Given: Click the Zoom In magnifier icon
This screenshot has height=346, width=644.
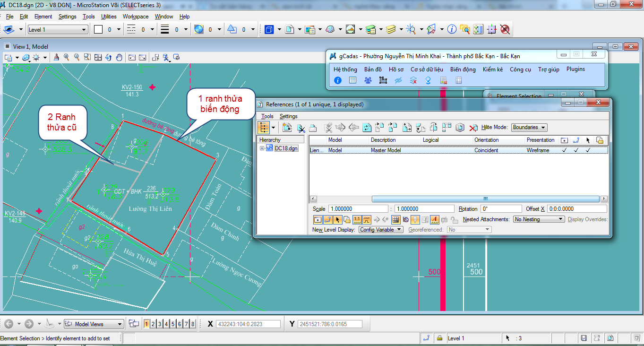Looking at the screenshot, I should [67, 57].
